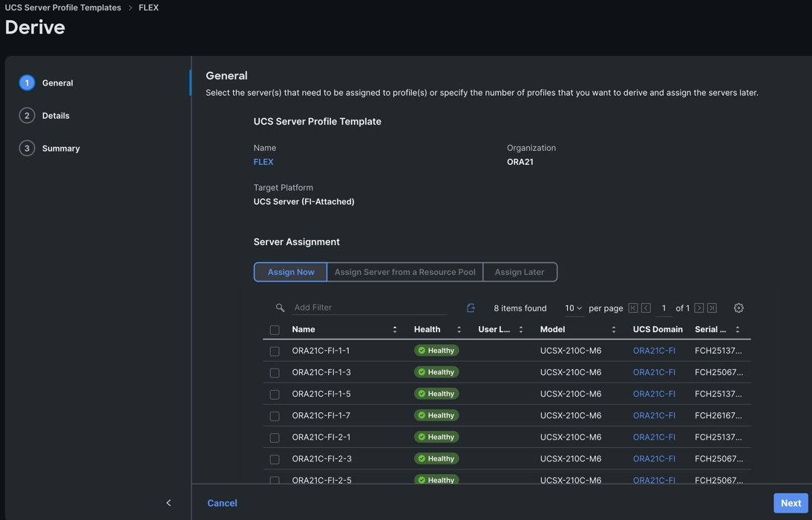Click the export table icon
Image resolution: width=812 pixels, height=520 pixels.
(471, 308)
